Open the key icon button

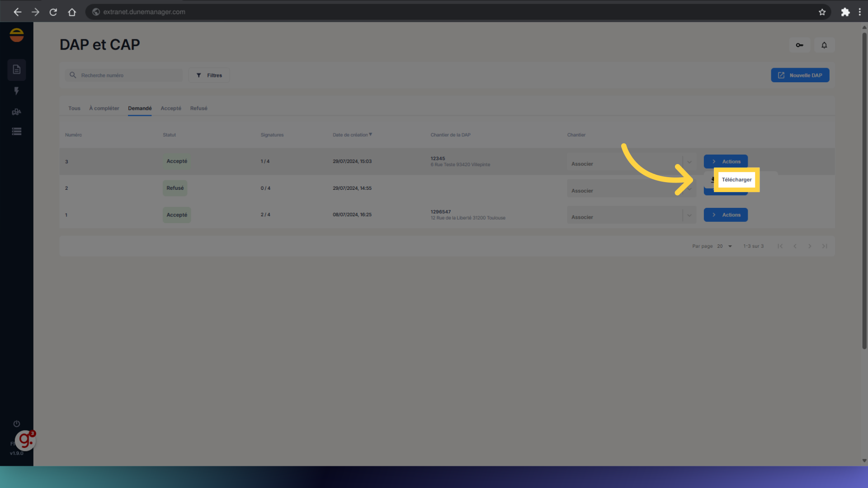[x=799, y=45]
